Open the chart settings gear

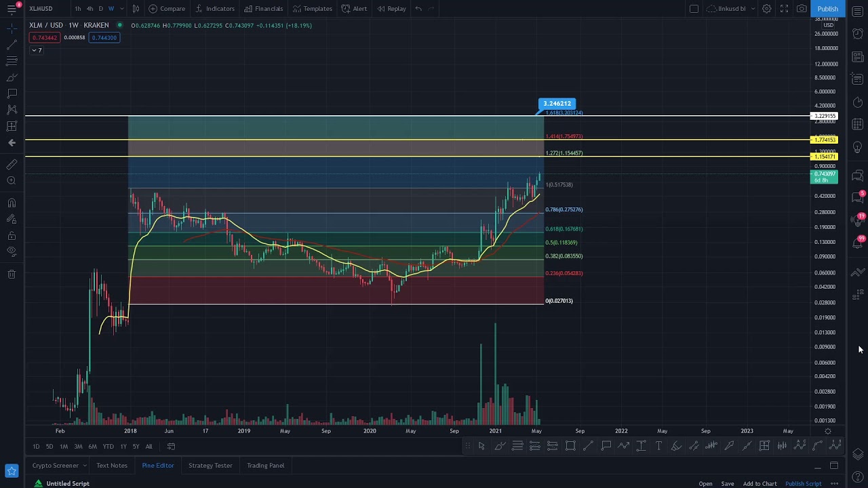(x=766, y=9)
